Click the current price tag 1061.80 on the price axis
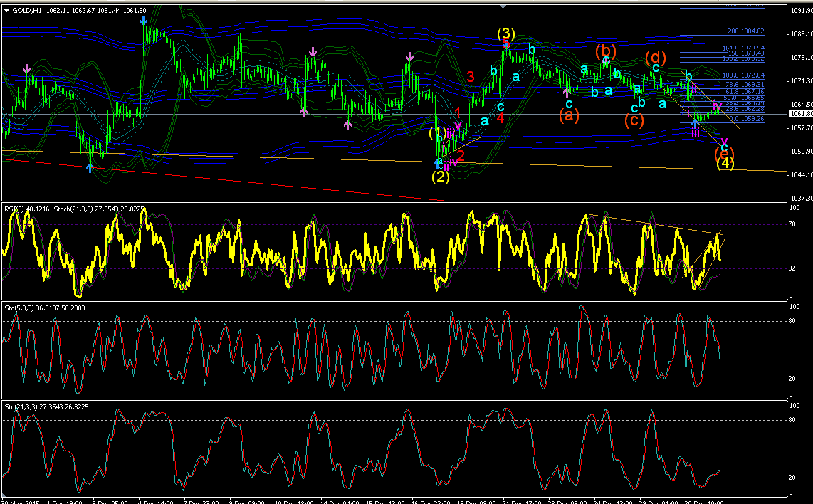The width and height of the screenshot is (813, 504). pos(801,114)
